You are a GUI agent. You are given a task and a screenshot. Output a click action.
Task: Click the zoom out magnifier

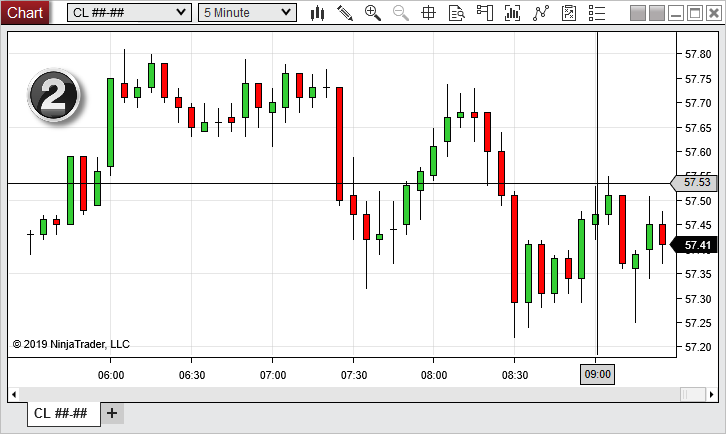tap(401, 13)
